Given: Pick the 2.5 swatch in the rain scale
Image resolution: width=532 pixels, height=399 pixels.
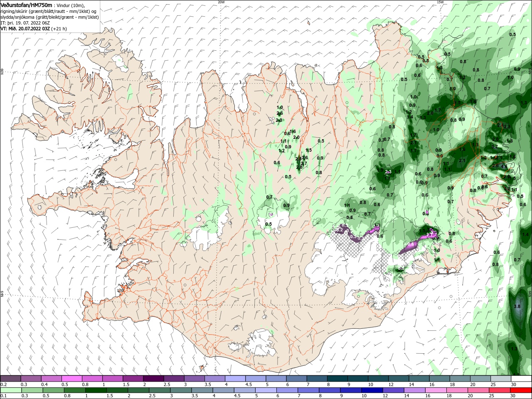Looking at the screenshot, I should 160,390.
